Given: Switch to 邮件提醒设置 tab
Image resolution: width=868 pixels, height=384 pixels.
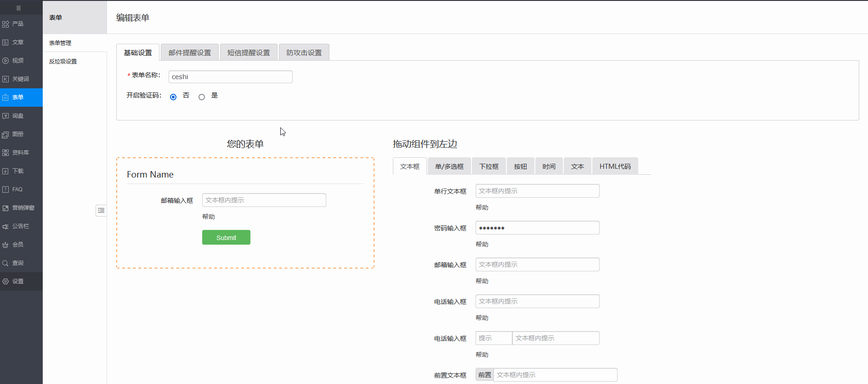Looking at the screenshot, I should click(189, 53).
